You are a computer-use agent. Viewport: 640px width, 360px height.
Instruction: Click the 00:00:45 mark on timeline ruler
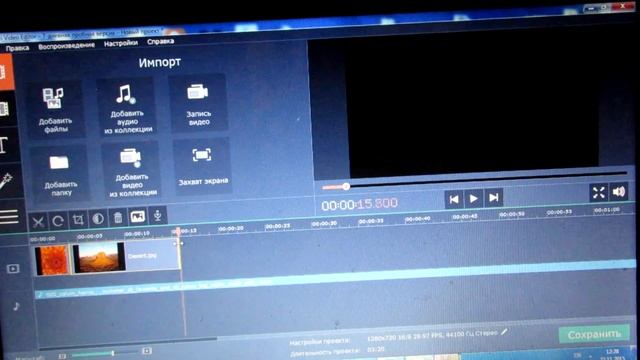click(465, 216)
